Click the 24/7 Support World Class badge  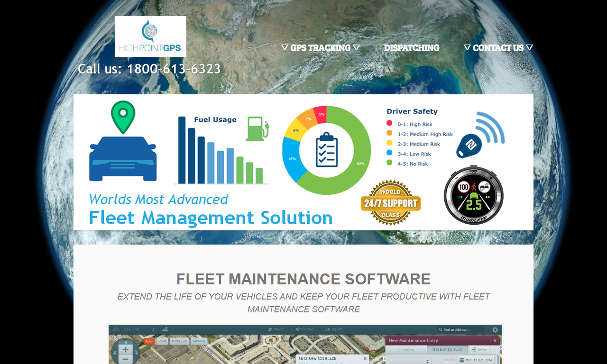pos(391,203)
